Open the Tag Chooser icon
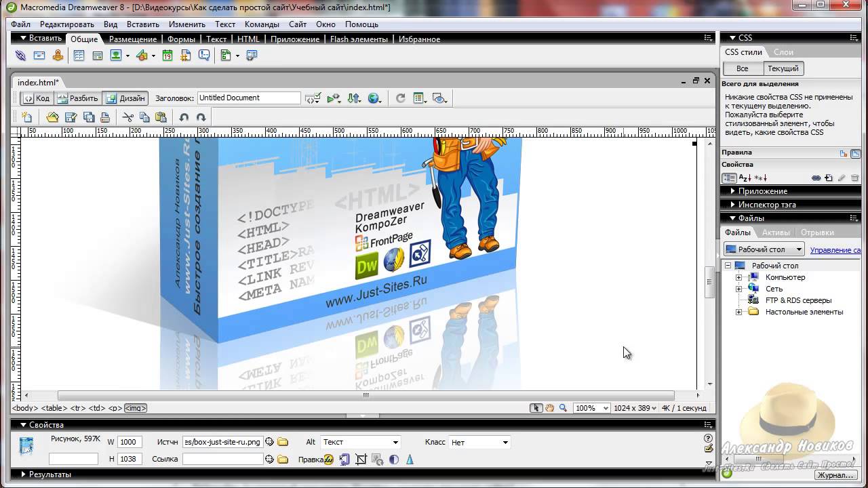Image resolution: width=868 pixels, height=488 pixels. [252, 56]
